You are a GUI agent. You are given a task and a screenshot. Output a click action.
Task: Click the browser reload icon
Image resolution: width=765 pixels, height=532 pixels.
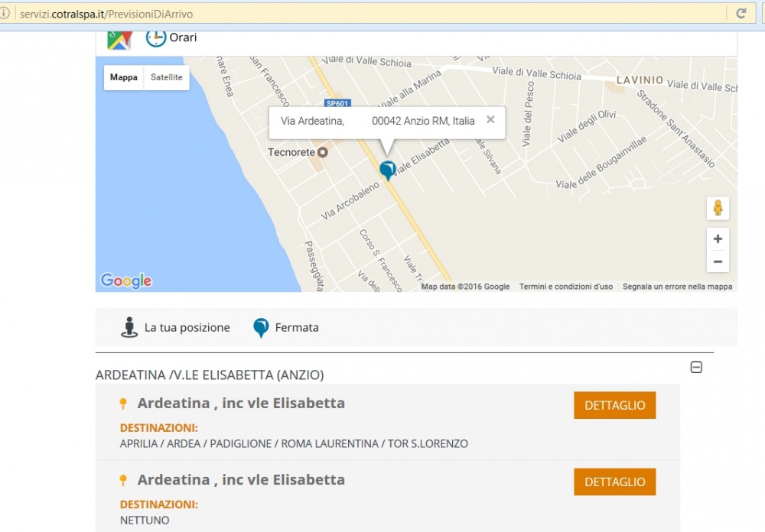point(741,13)
